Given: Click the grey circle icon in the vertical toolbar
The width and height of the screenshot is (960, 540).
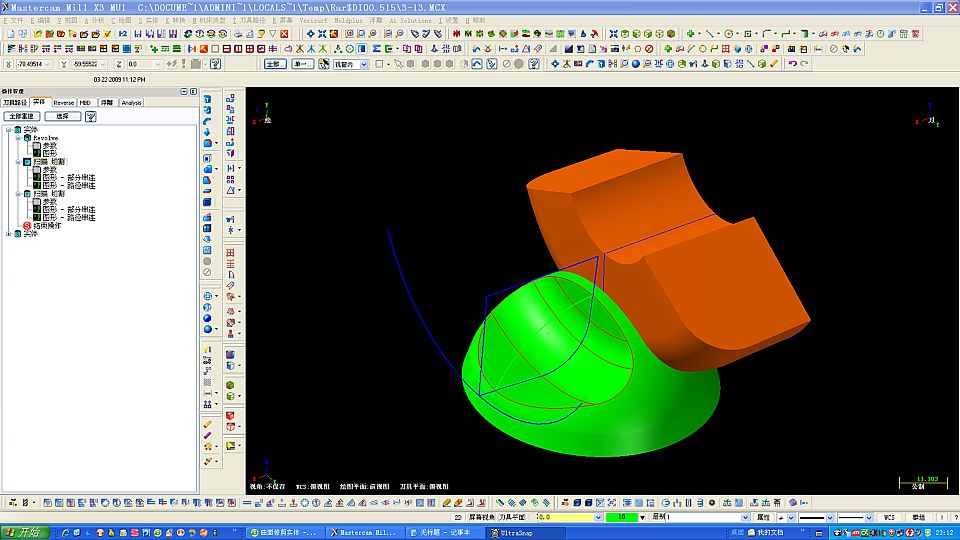Looking at the screenshot, I should coord(208,261).
